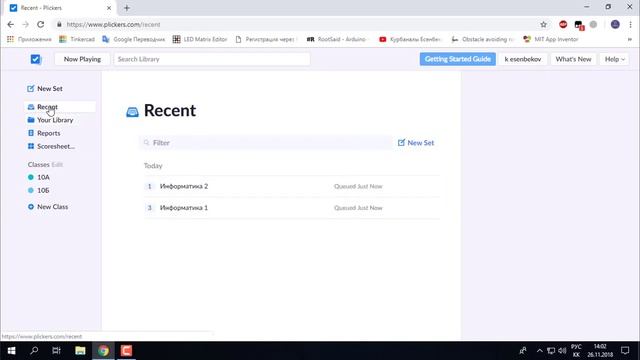Open the Chrome three-dot menu

click(631, 24)
